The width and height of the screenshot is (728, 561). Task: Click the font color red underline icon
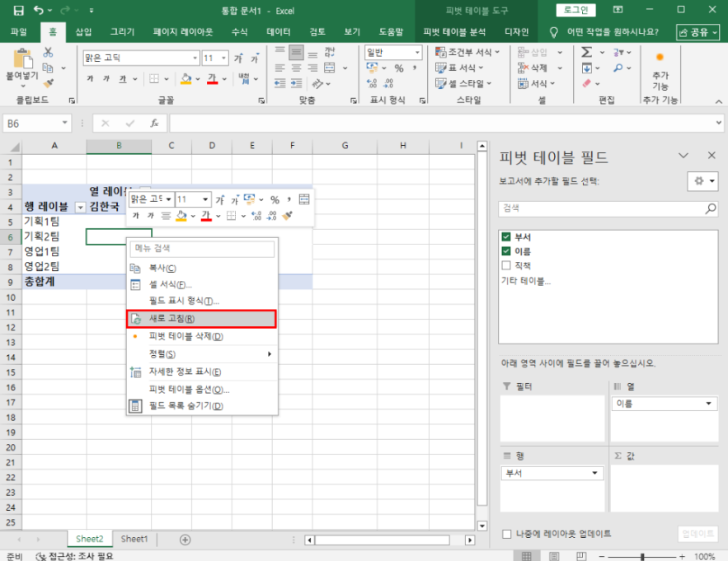tap(212, 79)
